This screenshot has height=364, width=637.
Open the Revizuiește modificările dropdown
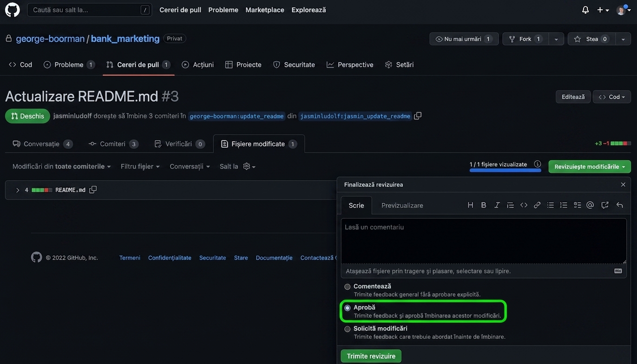tap(590, 167)
